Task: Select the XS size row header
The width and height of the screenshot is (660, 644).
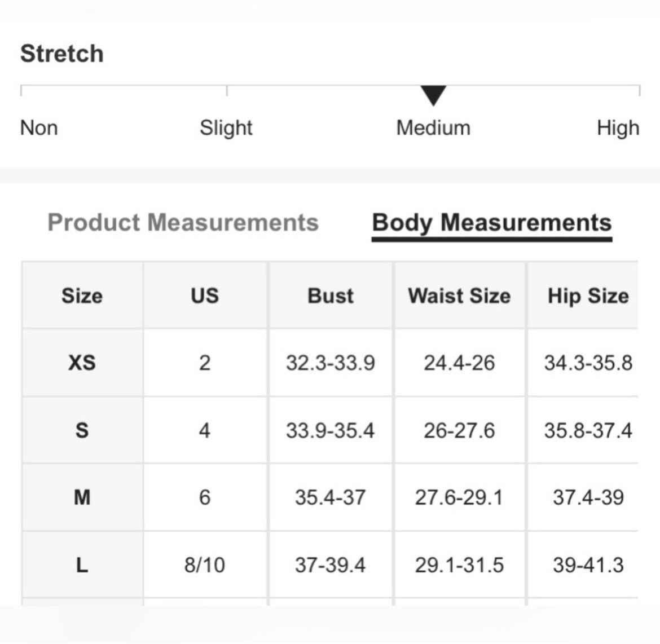Action: point(82,363)
